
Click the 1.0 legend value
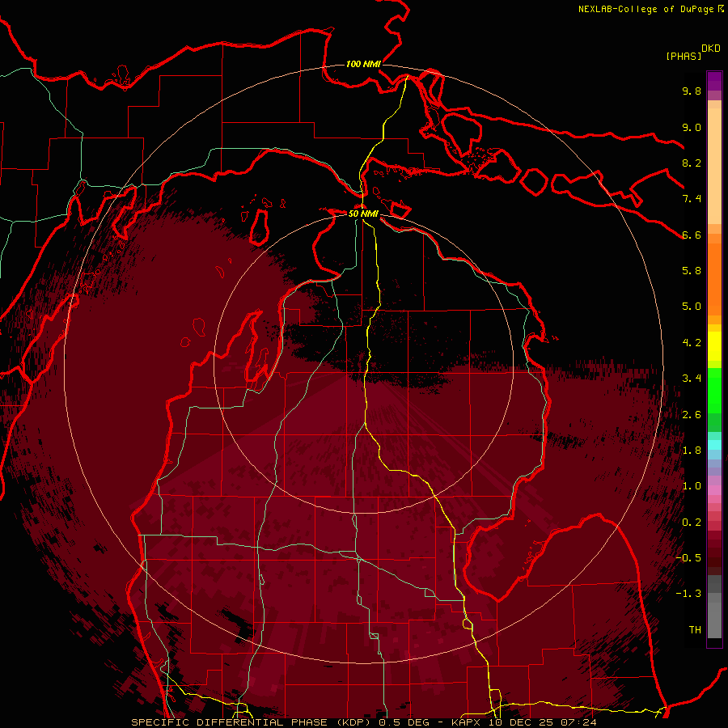[692, 486]
